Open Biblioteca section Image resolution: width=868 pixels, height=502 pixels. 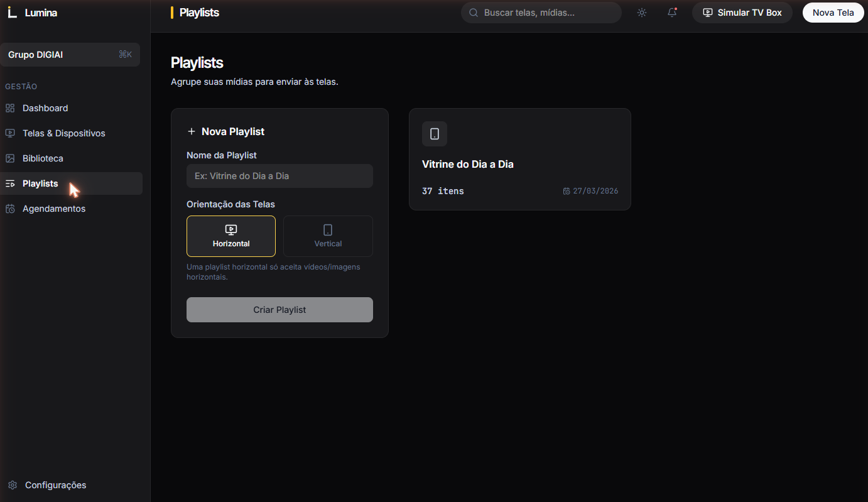click(72, 158)
